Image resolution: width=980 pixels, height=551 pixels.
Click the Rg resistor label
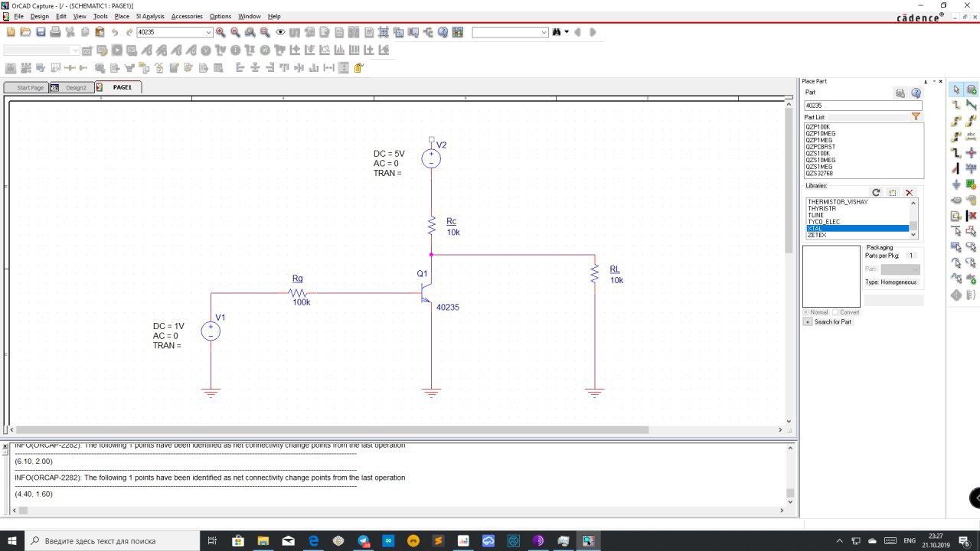tap(298, 279)
